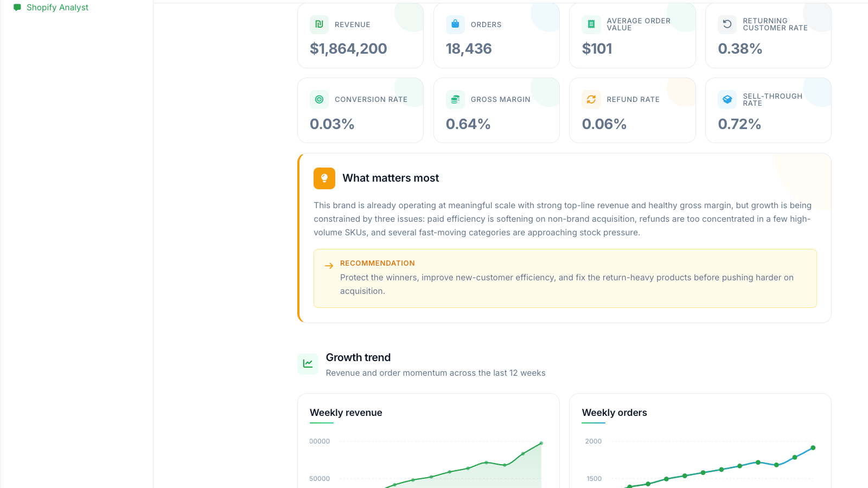Screen dimensions: 868x488
Task: Click the Sell-Through Rate box icon
Action: (x=727, y=99)
